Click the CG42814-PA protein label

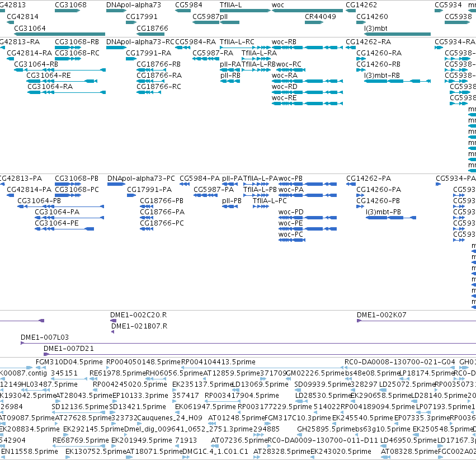click(x=29, y=190)
